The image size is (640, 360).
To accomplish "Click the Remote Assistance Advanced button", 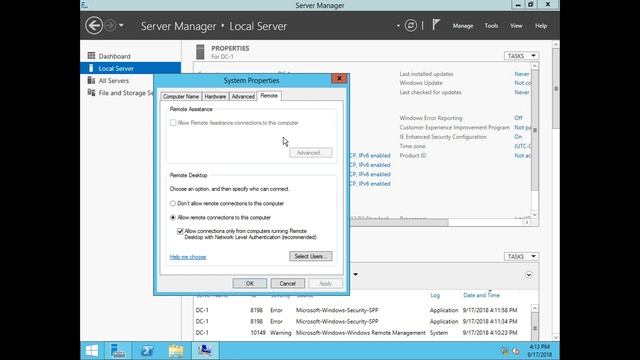I will [x=311, y=153].
